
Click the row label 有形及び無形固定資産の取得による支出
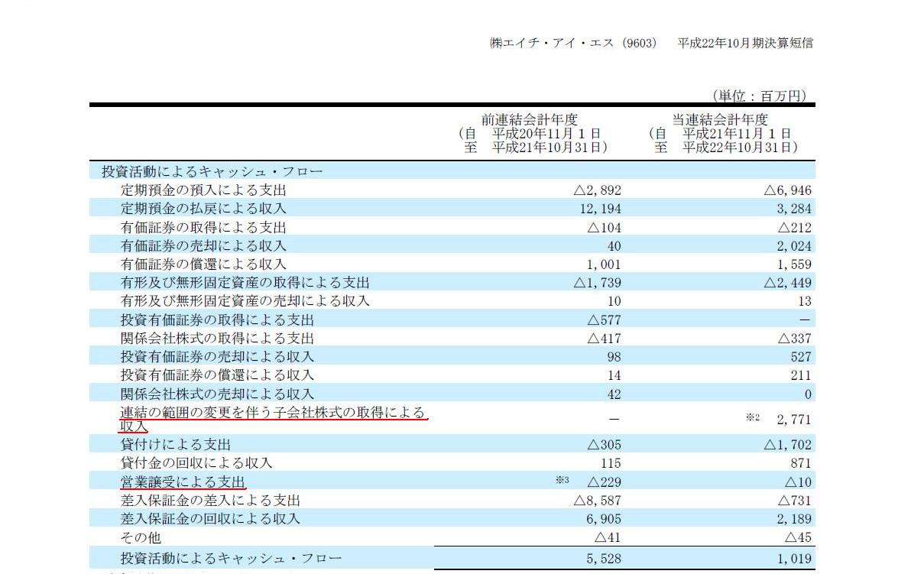245,283
